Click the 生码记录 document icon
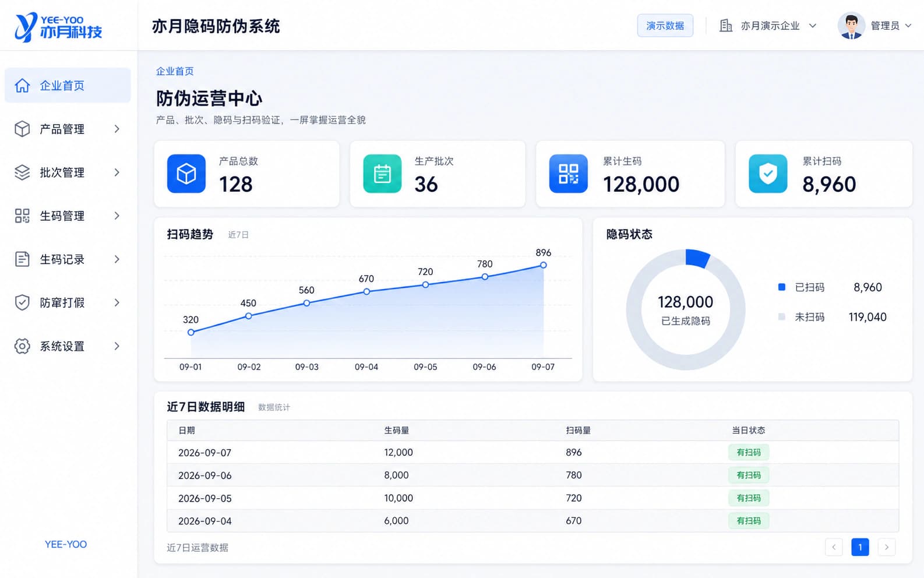 22,259
